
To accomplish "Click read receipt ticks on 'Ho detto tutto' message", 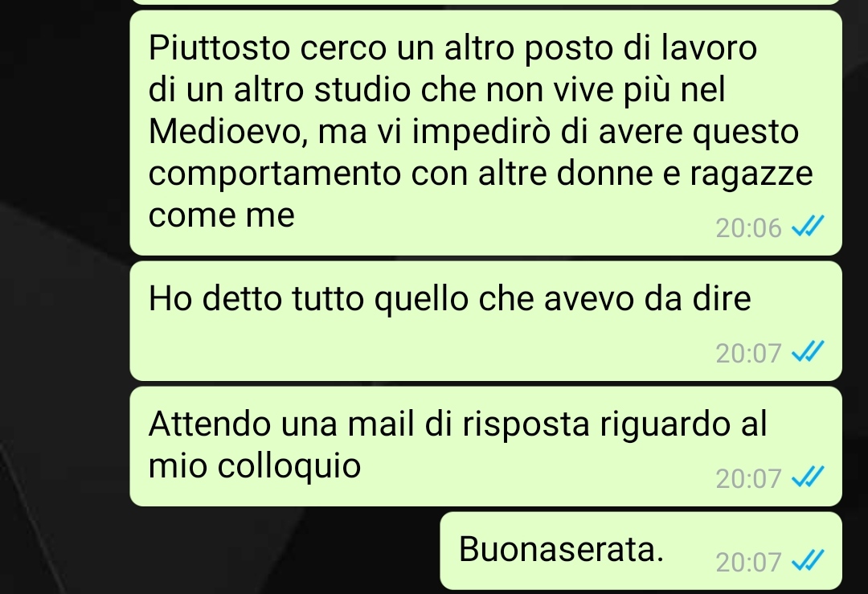I will pos(808,351).
